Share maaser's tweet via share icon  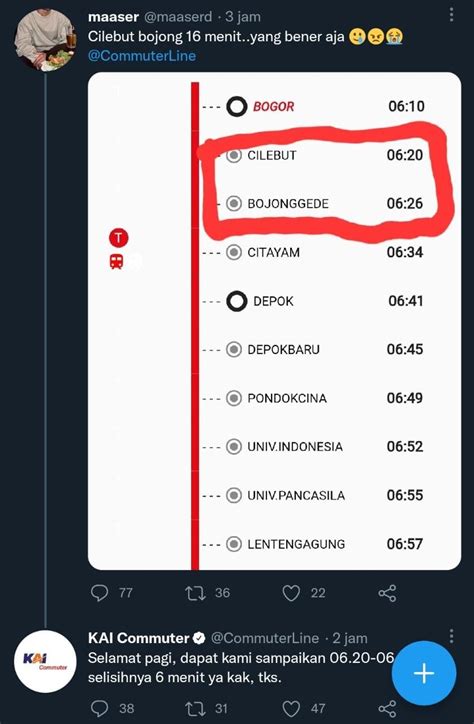[387, 593]
